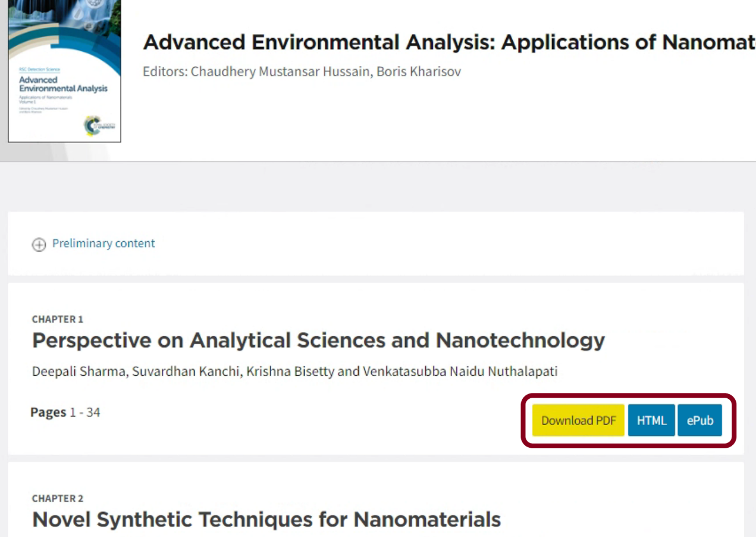This screenshot has width=756, height=537.
Task: Click the 'CHAPTER 1' label
Action: pos(58,320)
